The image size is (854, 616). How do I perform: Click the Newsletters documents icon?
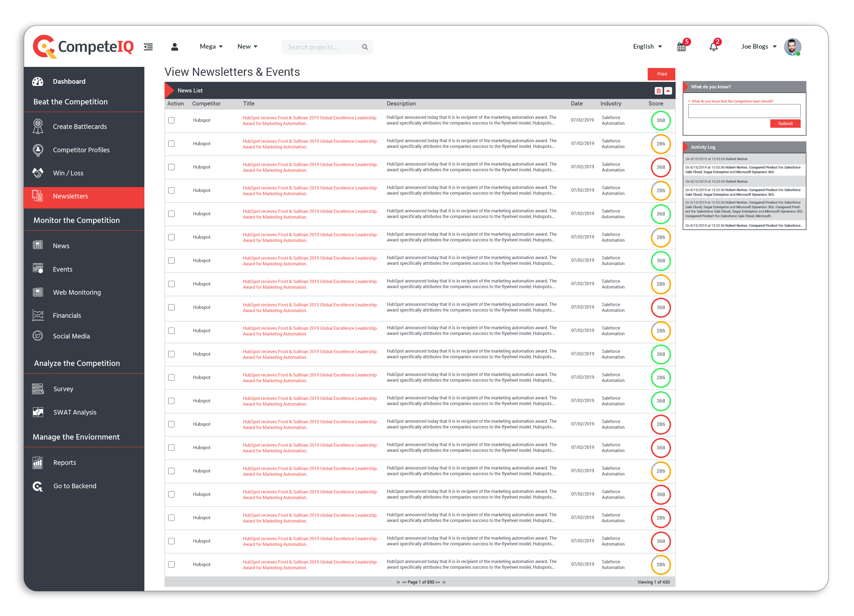(x=38, y=196)
